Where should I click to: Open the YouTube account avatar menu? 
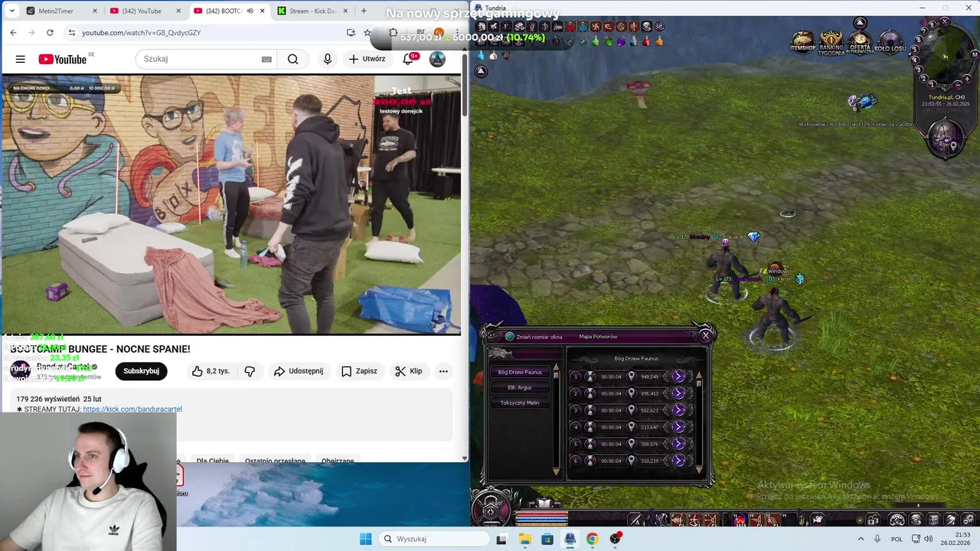click(x=437, y=59)
